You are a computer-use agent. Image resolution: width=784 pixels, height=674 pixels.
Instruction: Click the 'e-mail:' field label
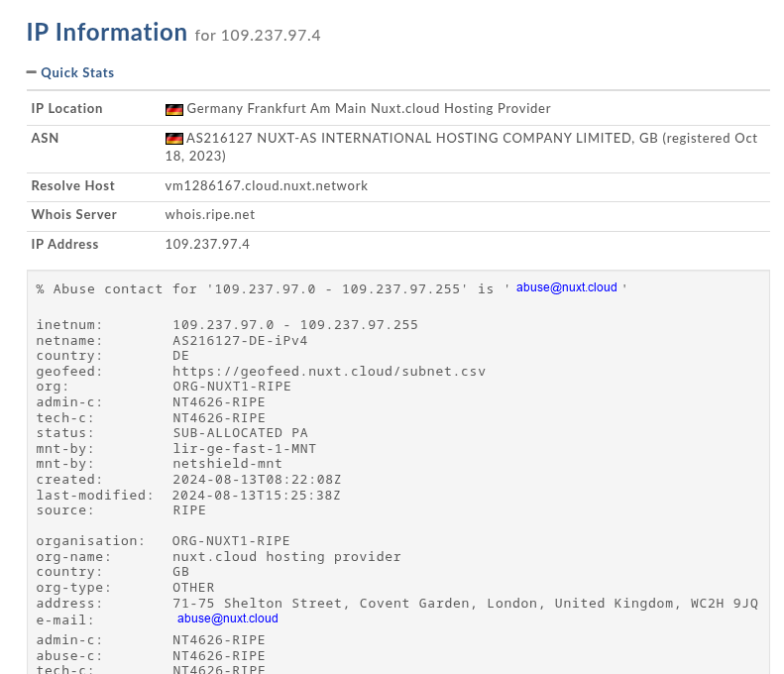pos(65,620)
